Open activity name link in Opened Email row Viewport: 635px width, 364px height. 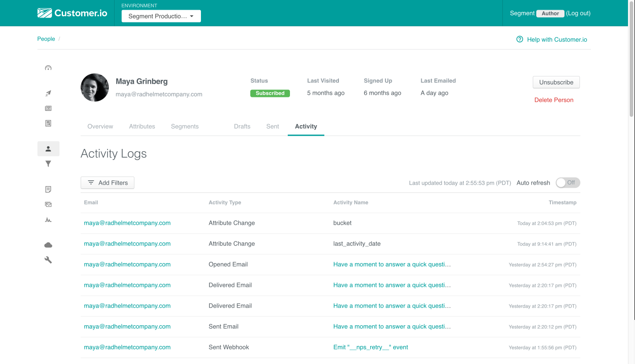[x=392, y=264]
